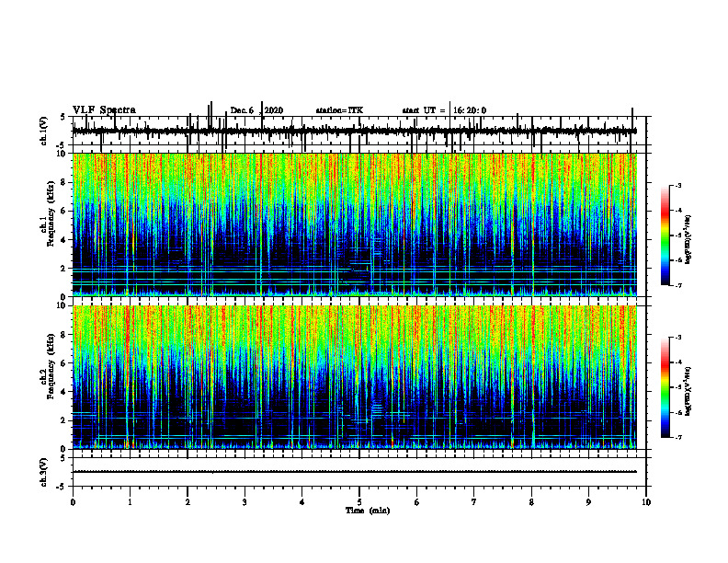This screenshot has width=728, height=563.
Task: Click the ch.1 frequency axis "6" tick label
Action: tap(63, 211)
